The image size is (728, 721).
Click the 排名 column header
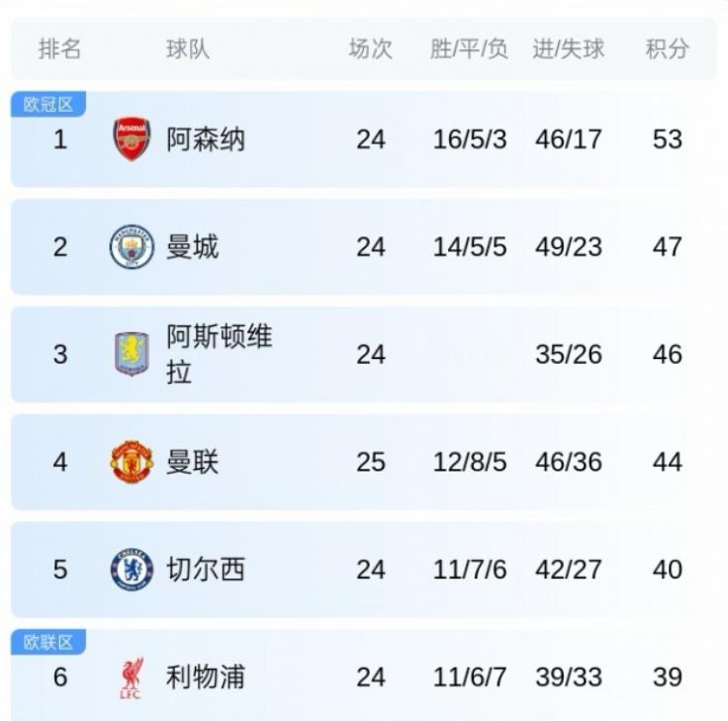(60, 48)
